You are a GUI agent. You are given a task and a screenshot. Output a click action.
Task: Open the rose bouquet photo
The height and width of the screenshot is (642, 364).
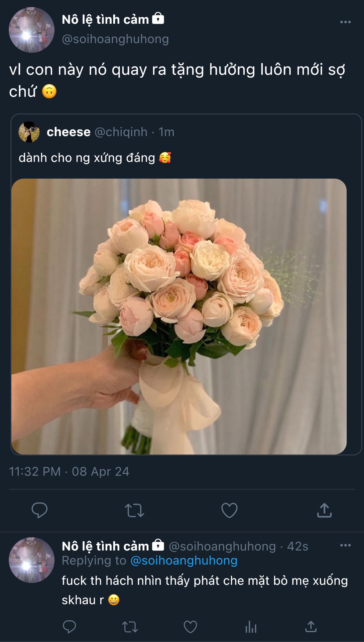pyautogui.click(x=179, y=316)
